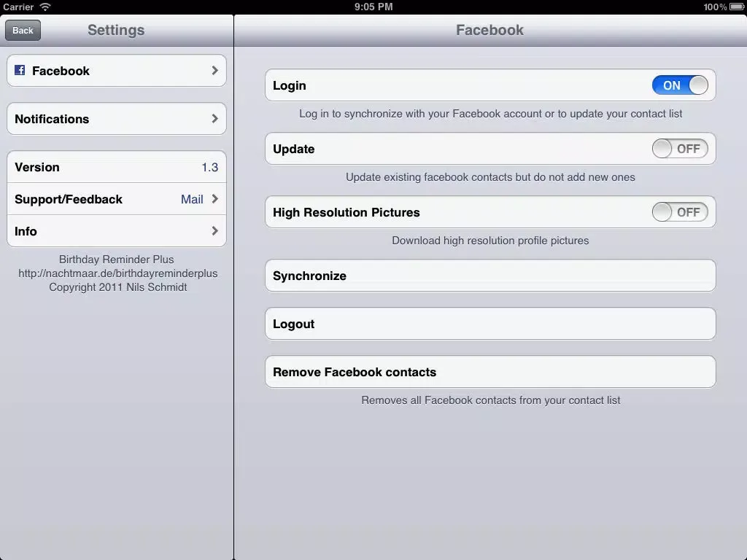
Task: Click the Info row chevron
Action: pyautogui.click(x=215, y=231)
